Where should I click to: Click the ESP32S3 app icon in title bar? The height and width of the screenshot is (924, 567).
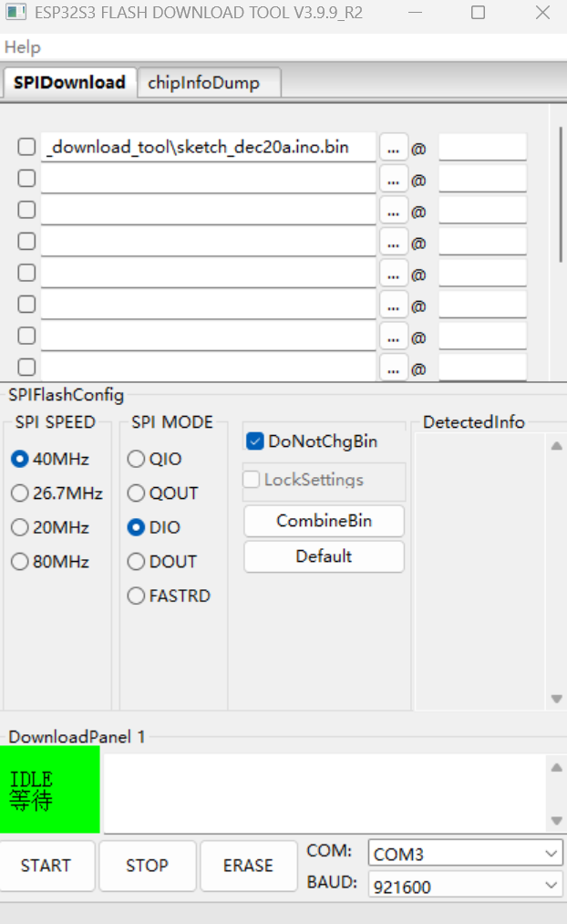coord(15,12)
